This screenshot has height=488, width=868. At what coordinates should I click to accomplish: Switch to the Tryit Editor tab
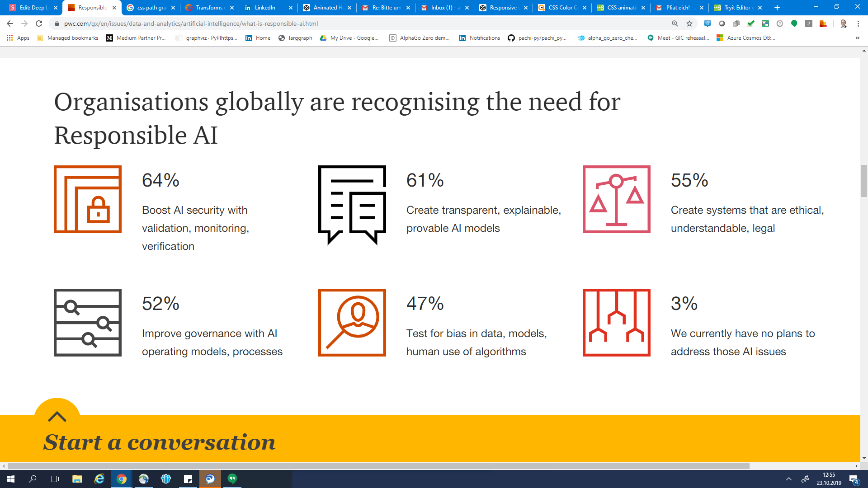click(737, 8)
